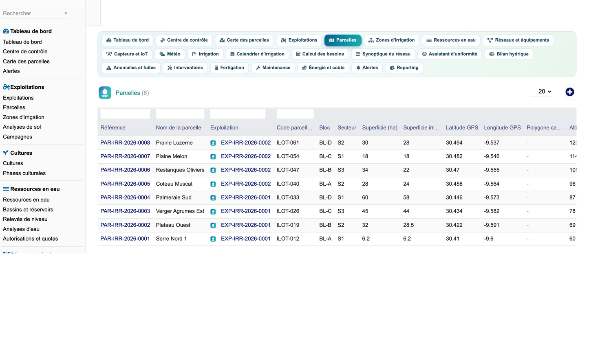Click exploitation icon in PAR-IRR-2026-0006 row
The height and width of the screenshot is (364, 589).
click(x=213, y=170)
